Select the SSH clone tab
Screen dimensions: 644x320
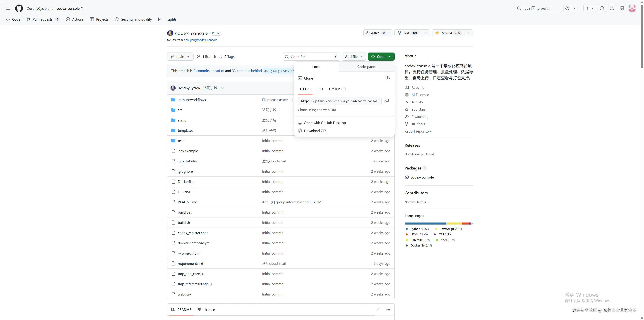coord(319,89)
